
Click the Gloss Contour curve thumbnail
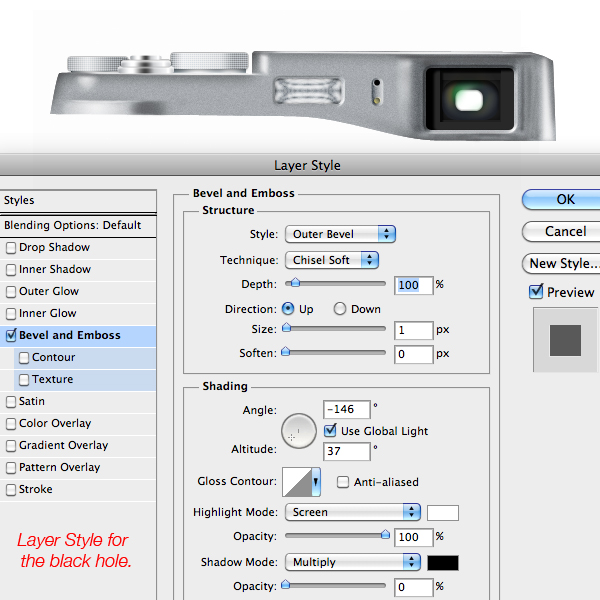tap(297, 482)
